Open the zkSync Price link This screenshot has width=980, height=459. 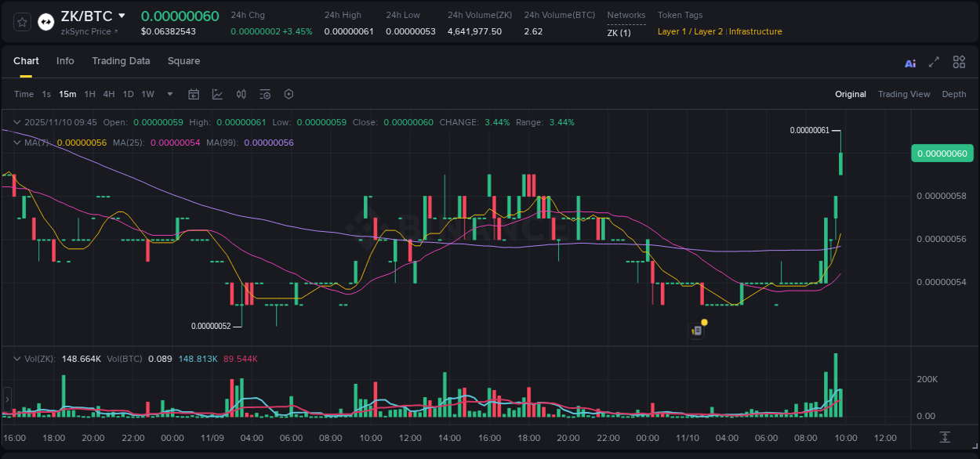pyautogui.click(x=83, y=33)
